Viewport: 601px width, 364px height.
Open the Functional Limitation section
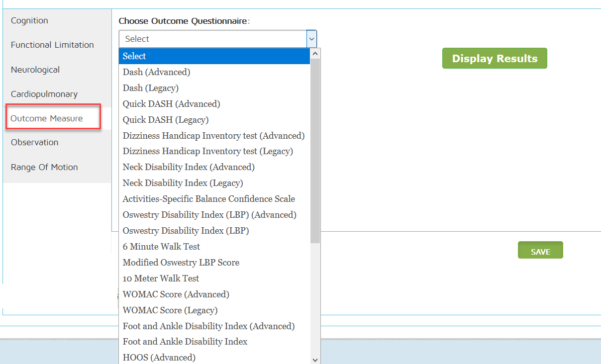click(x=52, y=45)
